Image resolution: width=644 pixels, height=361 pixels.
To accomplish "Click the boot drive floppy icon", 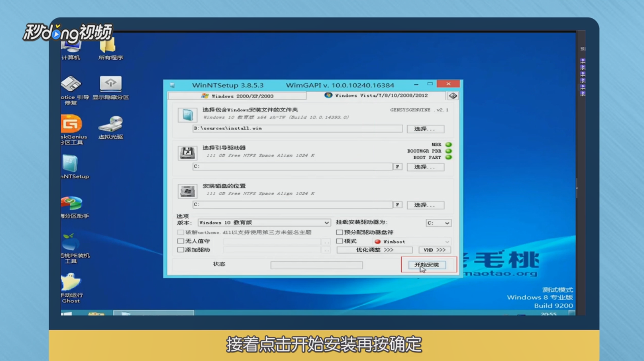I will (187, 153).
